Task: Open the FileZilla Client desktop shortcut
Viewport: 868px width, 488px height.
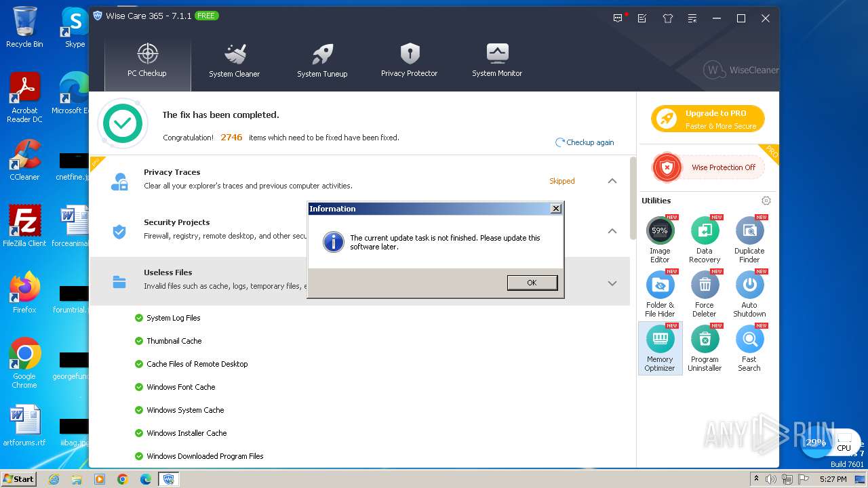Action: coord(24,226)
